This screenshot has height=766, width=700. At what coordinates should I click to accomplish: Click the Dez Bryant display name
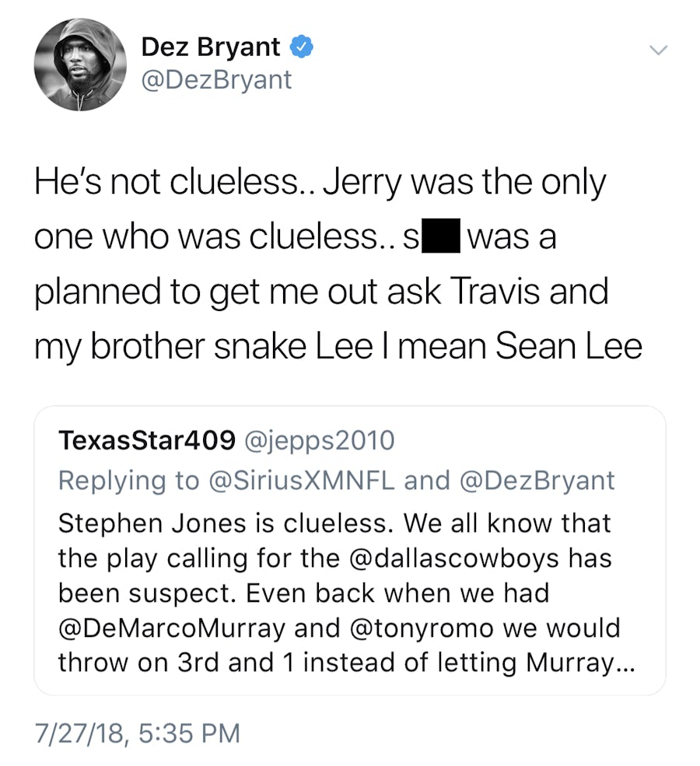(210, 47)
